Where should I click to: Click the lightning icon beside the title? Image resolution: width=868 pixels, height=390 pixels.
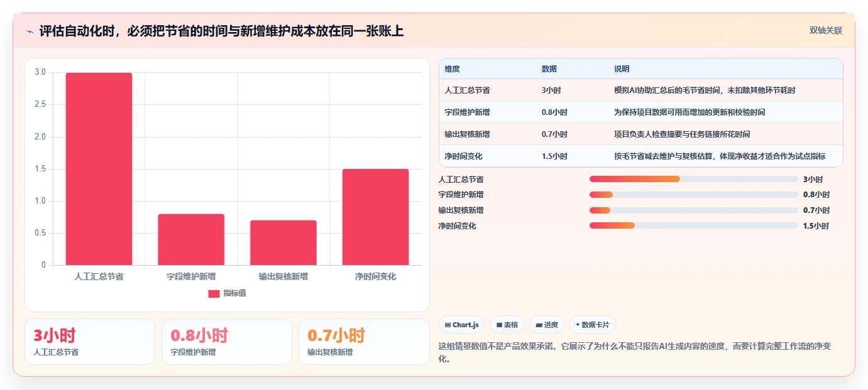(x=30, y=31)
